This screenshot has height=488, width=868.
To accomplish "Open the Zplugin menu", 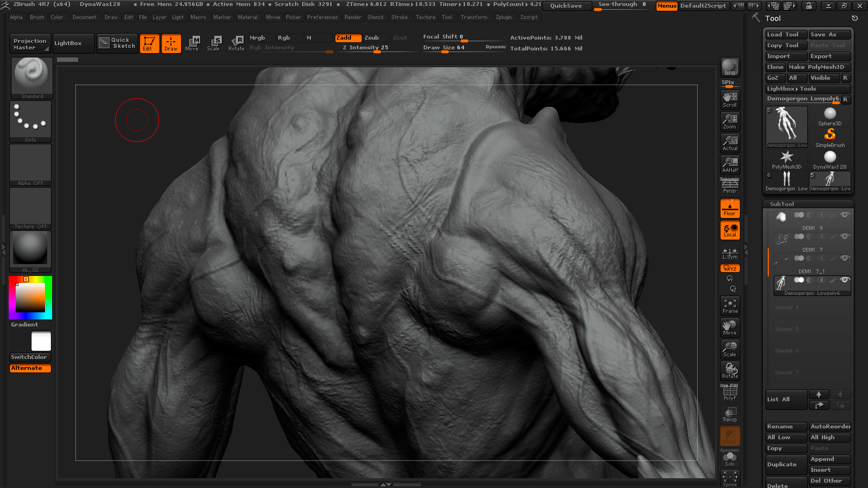I will 503,17.
